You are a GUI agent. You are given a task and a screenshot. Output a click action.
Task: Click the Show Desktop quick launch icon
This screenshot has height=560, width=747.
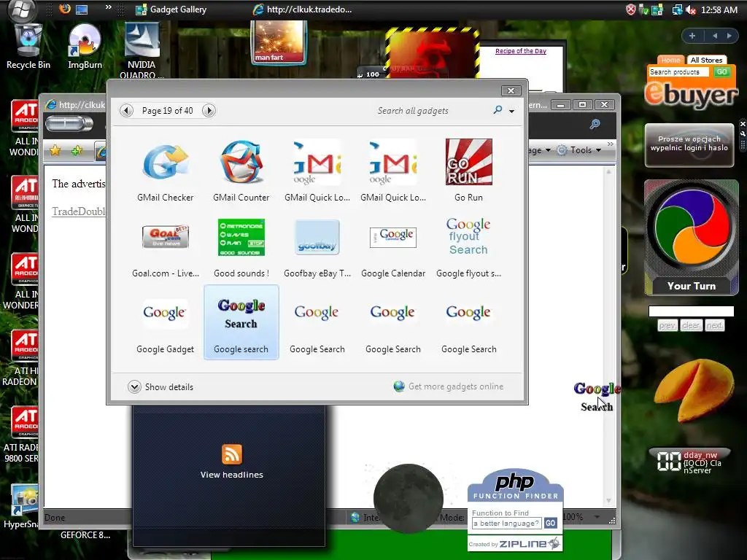pyautogui.click(x=82, y=9)
